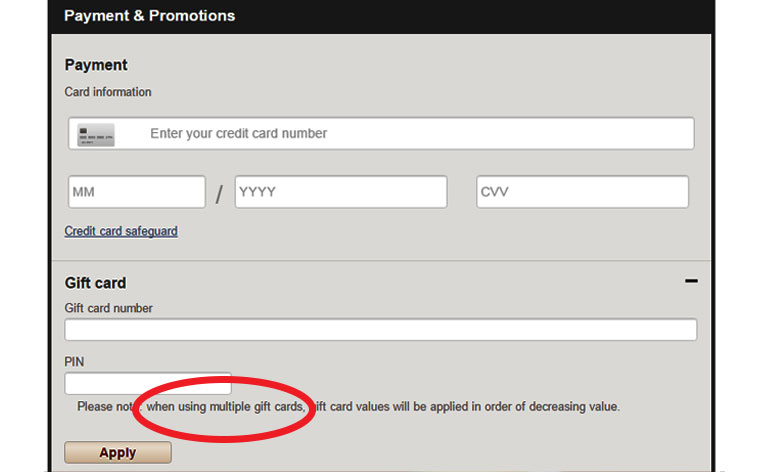The image size is (770, 472).
Task: Click the gift card PIN input box
Action: click(148, 383)
